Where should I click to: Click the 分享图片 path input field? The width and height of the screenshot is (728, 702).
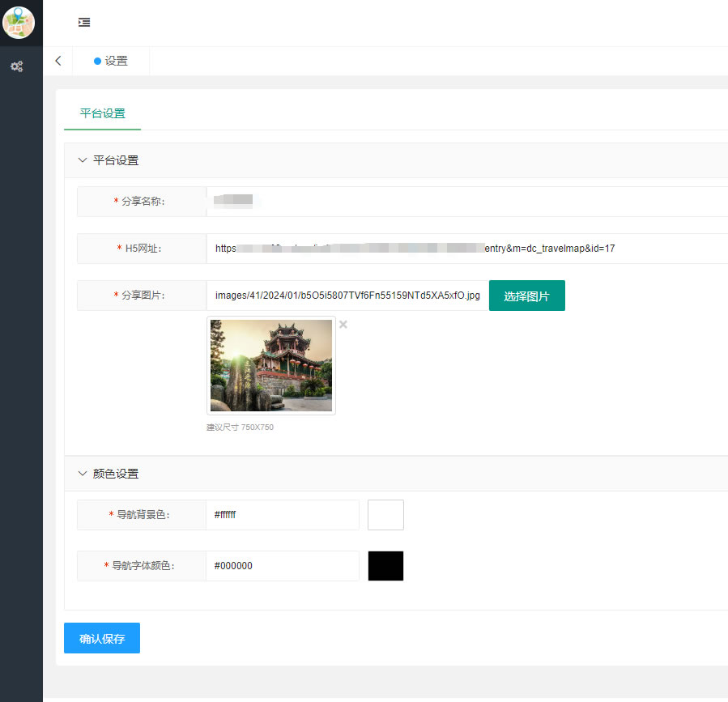[x=347, y=296]
